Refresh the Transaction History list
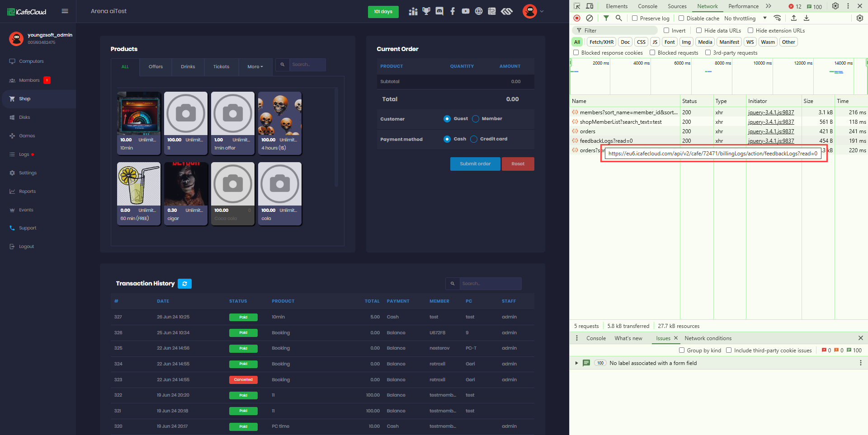This screenshot has height=435, width=868. [184, 284]
